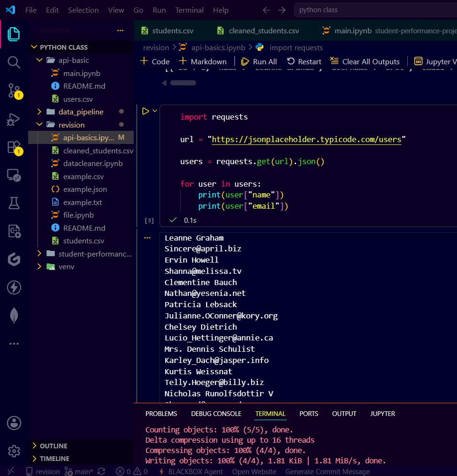Open the Manage settings gear
The image size is (457, 476).
pyautogui.click(x=14, y=451)
